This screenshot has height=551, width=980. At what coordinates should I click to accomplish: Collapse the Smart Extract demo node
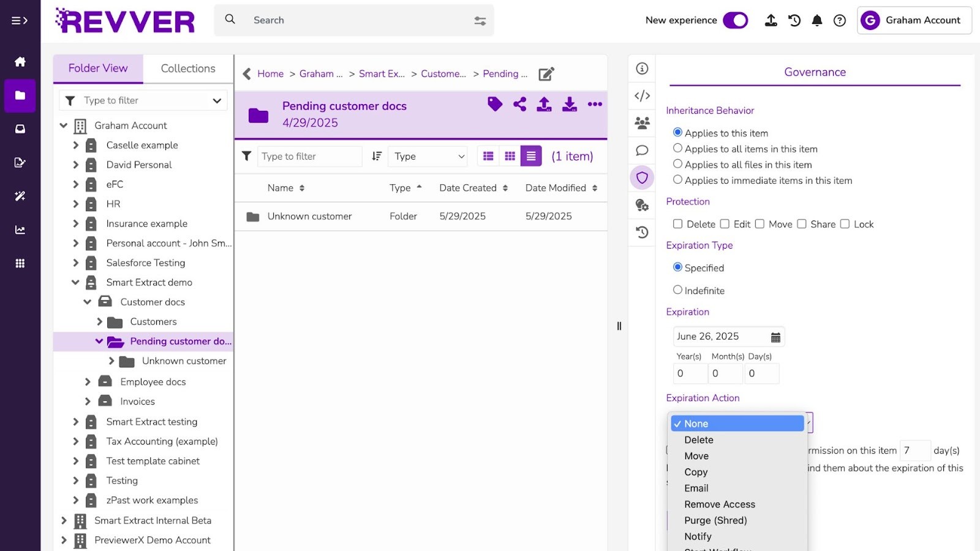pyautogui.click(x=75, y=282)
